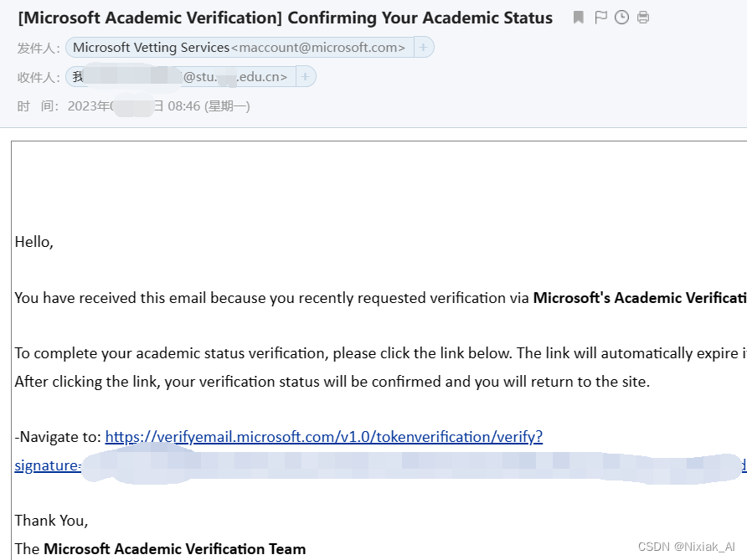Click the email subject title text
The height and width of the screenshot is (560, 747).
click(x=285, y=18)
